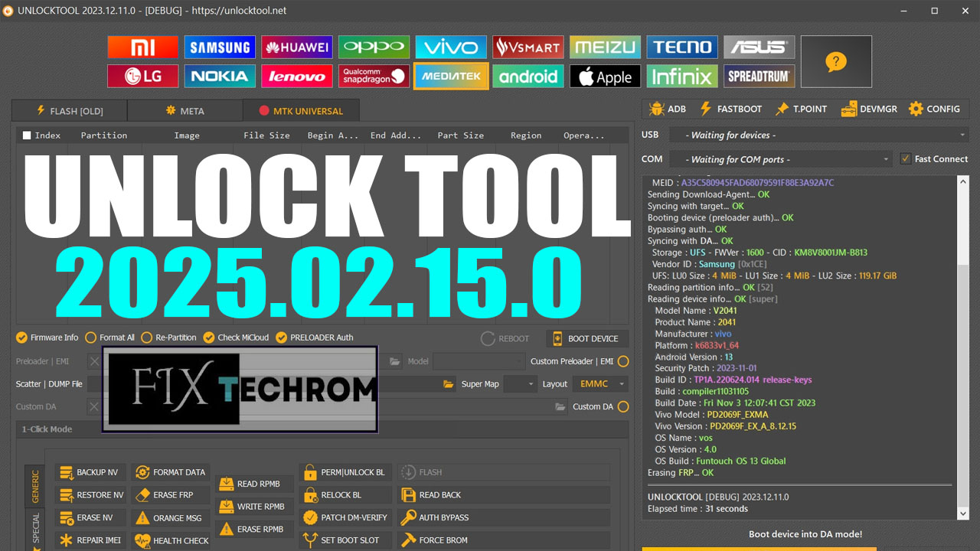980x551 pixels.
Task: Toggle the Index select-all checkbox
Action: click(x=27, y=135)
